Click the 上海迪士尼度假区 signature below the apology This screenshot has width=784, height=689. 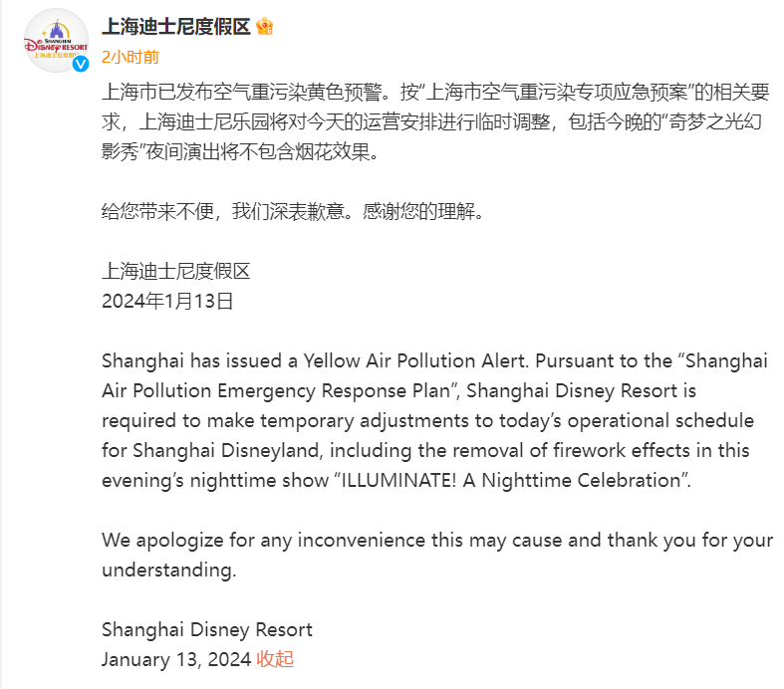tap(175, 271)
